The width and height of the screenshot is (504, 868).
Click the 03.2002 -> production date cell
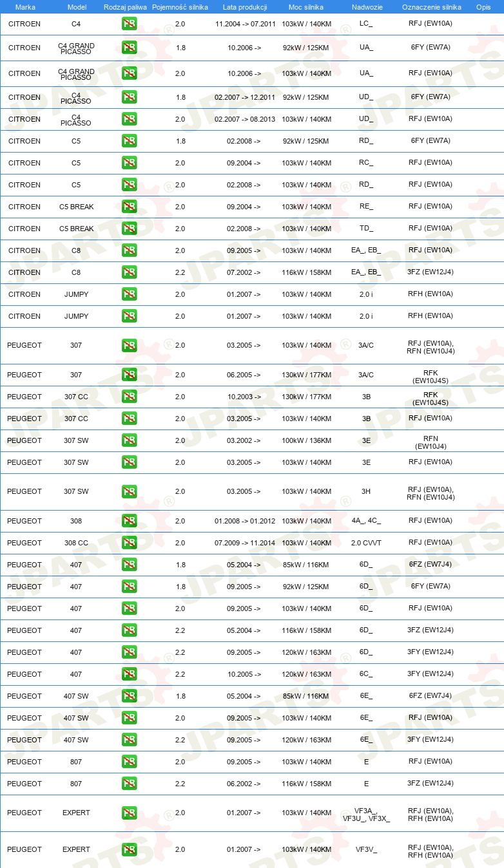pos(244,441)
